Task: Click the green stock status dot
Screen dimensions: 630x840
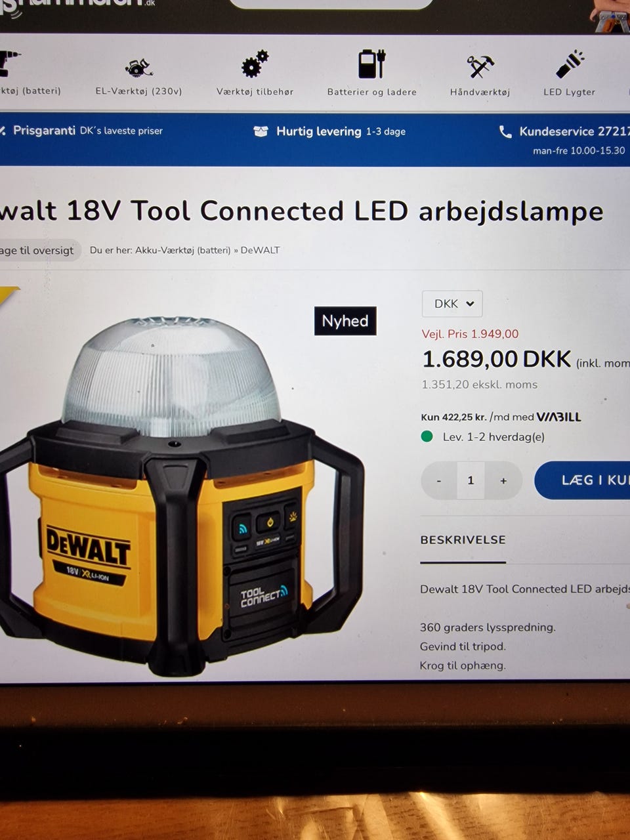Action: pos(427,436)
